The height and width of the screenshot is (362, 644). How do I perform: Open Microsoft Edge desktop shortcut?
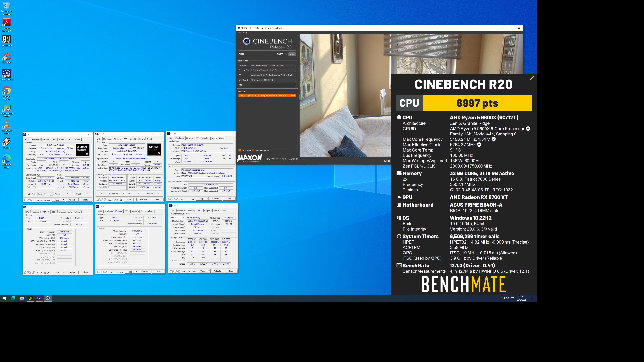coord(7,162)
